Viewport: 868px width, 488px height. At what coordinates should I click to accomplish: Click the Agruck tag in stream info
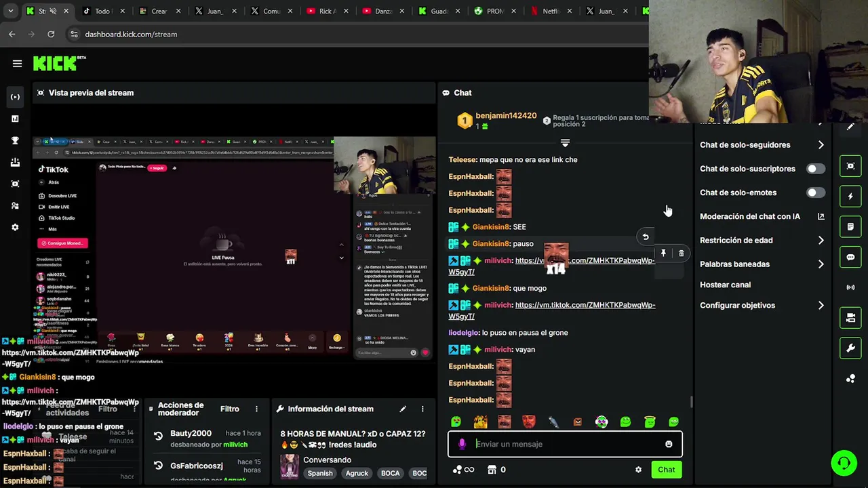pos(357,473)
